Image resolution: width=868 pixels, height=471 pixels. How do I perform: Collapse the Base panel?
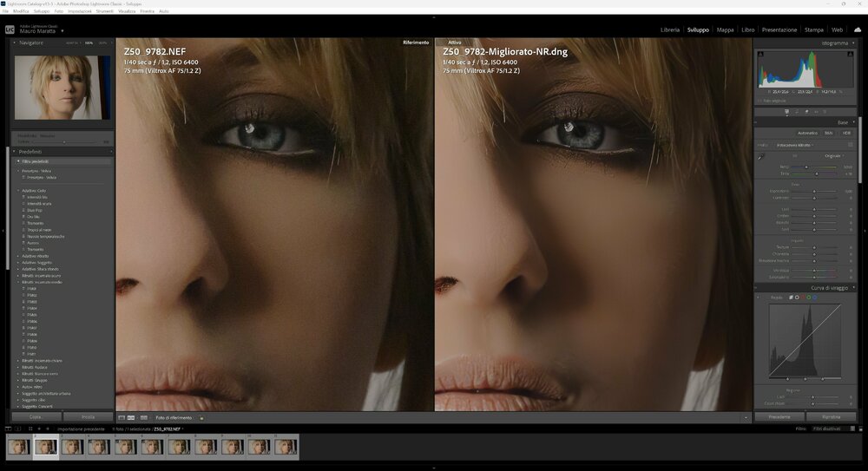pyautogui.click(x=853, y=122)
